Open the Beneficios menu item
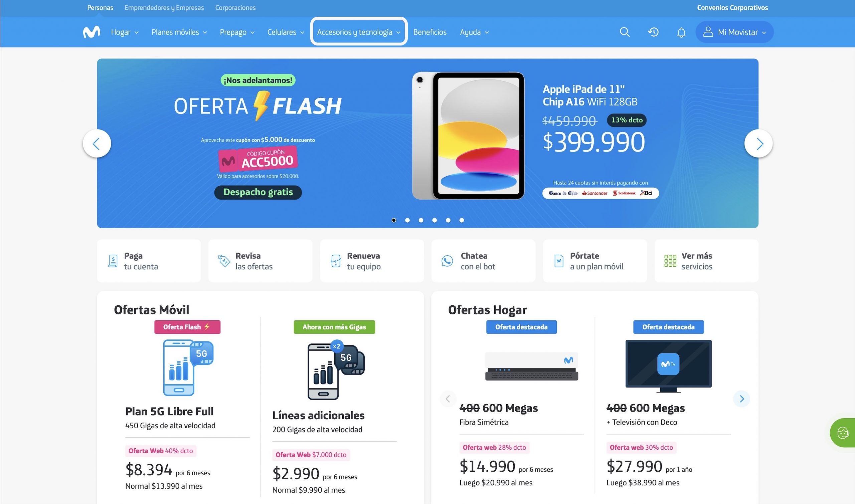Screen dimensions: 855x504 (430, 32)
